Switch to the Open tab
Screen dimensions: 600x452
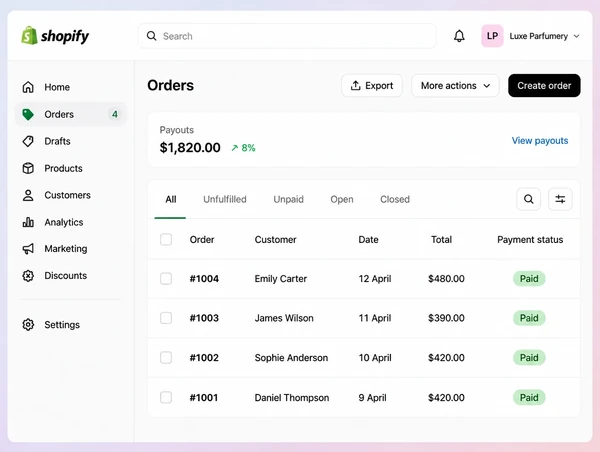(x=342, y=199)
